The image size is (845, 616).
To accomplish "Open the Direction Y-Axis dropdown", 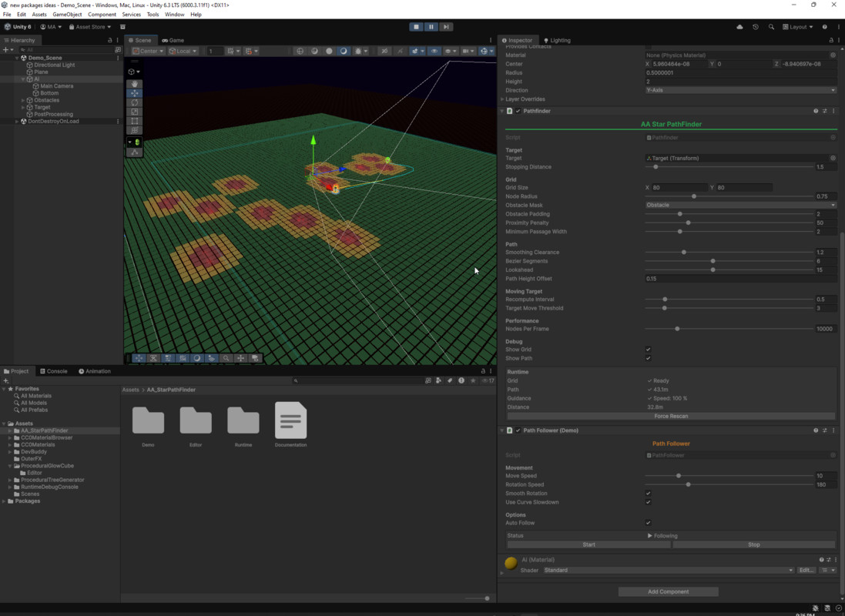I will point(740,91).
